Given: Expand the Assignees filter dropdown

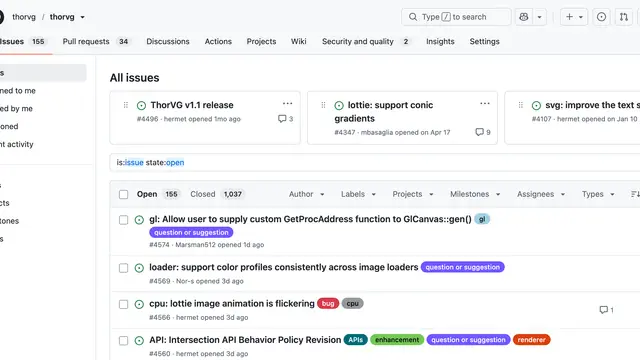Looking at the screenshot, I should [541, 194].
